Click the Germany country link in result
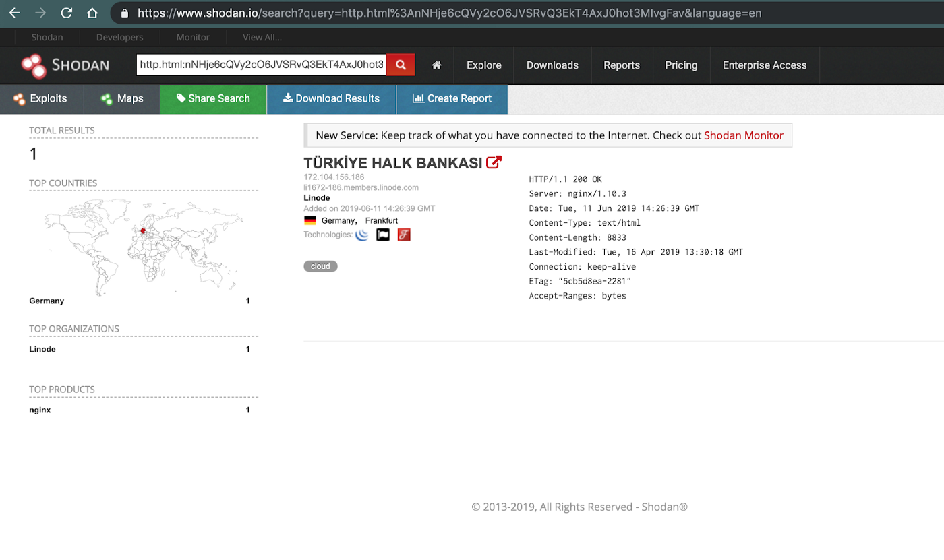Image resolution: width=944 pixels, height=560 pixels. [x=338, y=220]
